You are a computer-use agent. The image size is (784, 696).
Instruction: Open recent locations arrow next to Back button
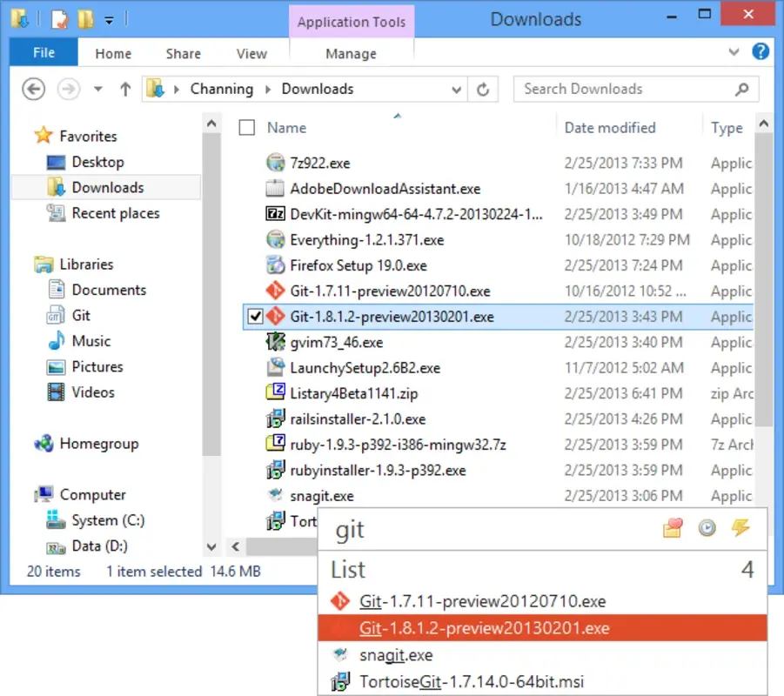[97, 88]
